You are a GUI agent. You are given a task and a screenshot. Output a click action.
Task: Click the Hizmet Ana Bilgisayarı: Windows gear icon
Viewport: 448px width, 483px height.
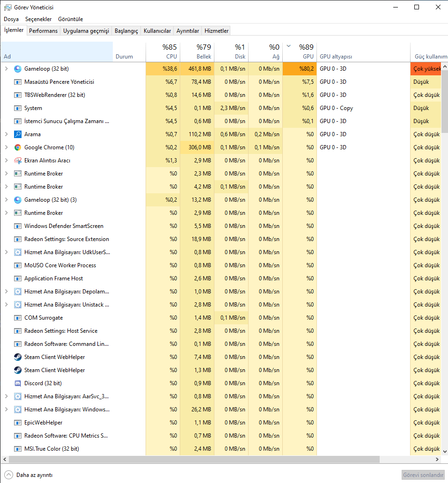[18, 410]
